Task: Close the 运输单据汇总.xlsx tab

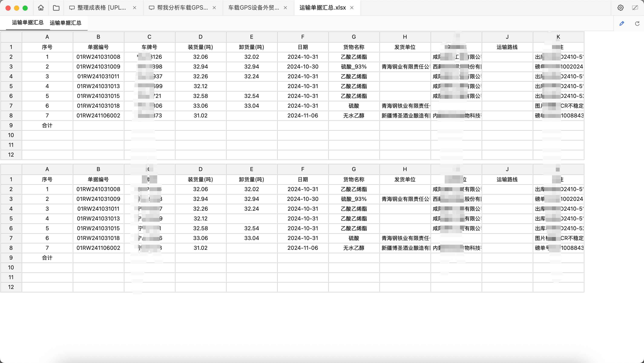Action: (352, 8)
